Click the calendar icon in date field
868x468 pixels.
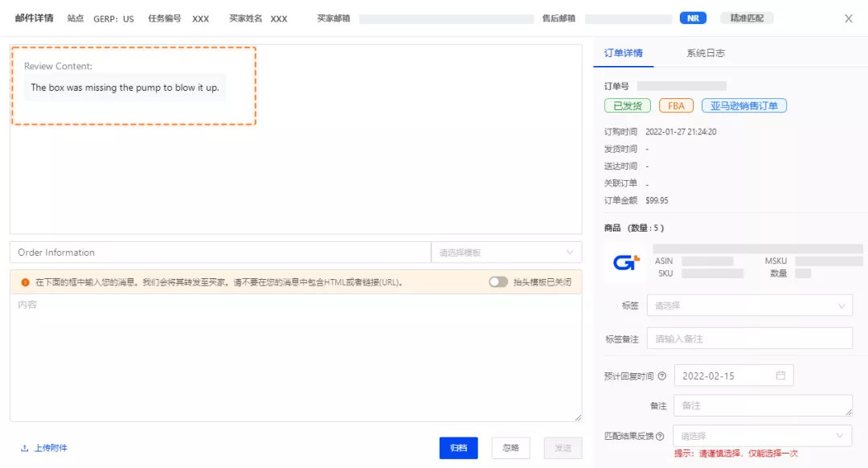tap(780, 376)
